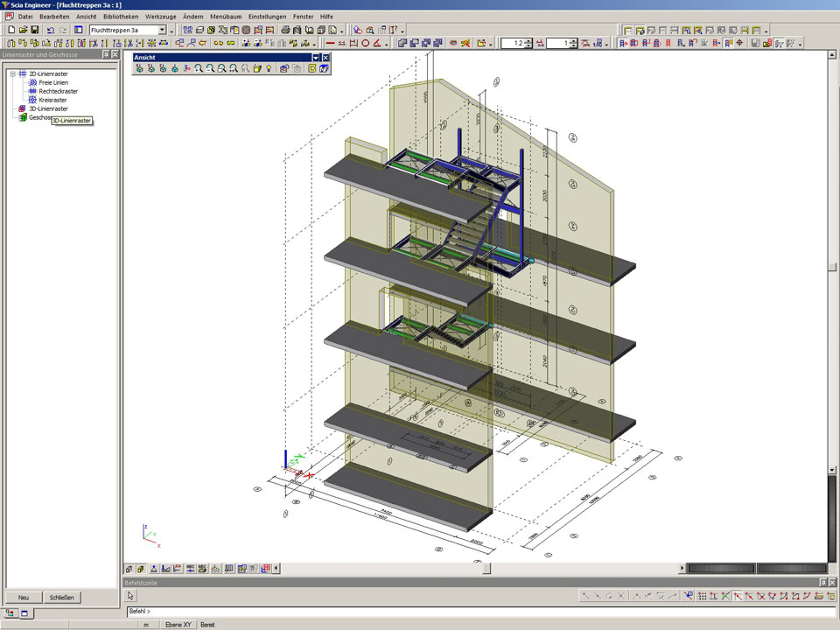Open the Bibliotheken menu
This screenshot has width=840, height=630.
(120, 17)
